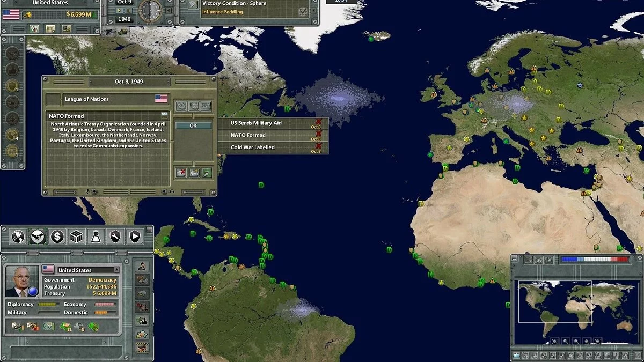The width and height of the screenshot is (644, 362).
Task: Collapse the date panel with left arrow
Action: 169,10
